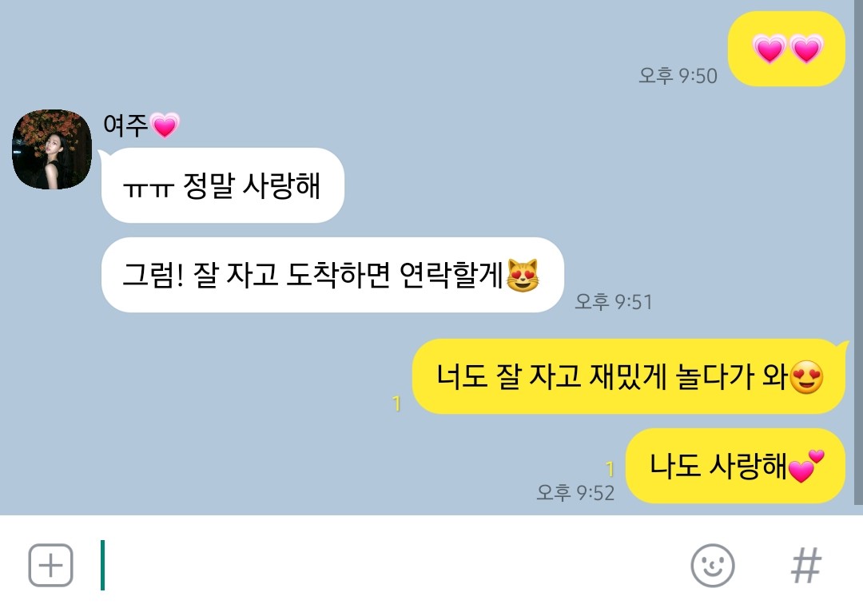Tap the contact name 여주
This screenshot has width=863, height=616.
(x=125, y=125)
